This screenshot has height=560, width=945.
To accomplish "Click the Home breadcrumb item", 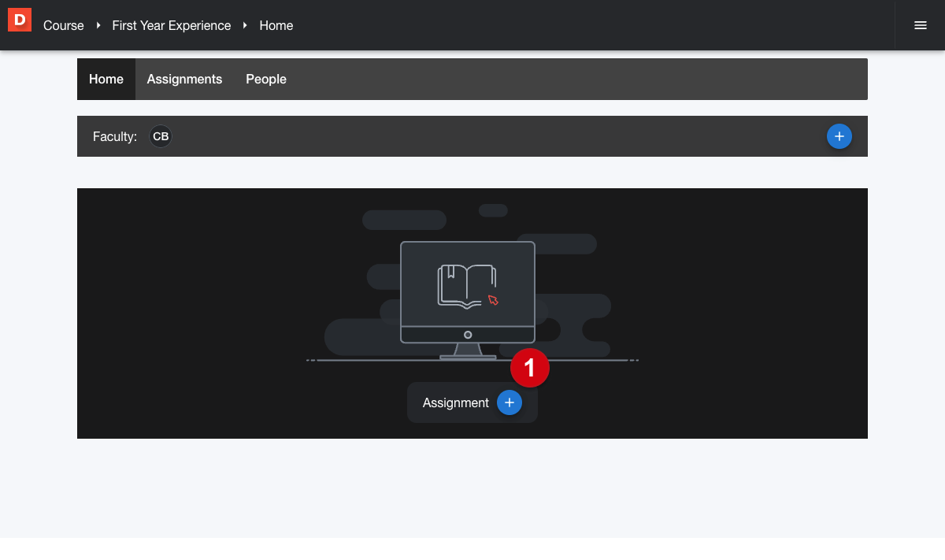I will click(276, 25).
